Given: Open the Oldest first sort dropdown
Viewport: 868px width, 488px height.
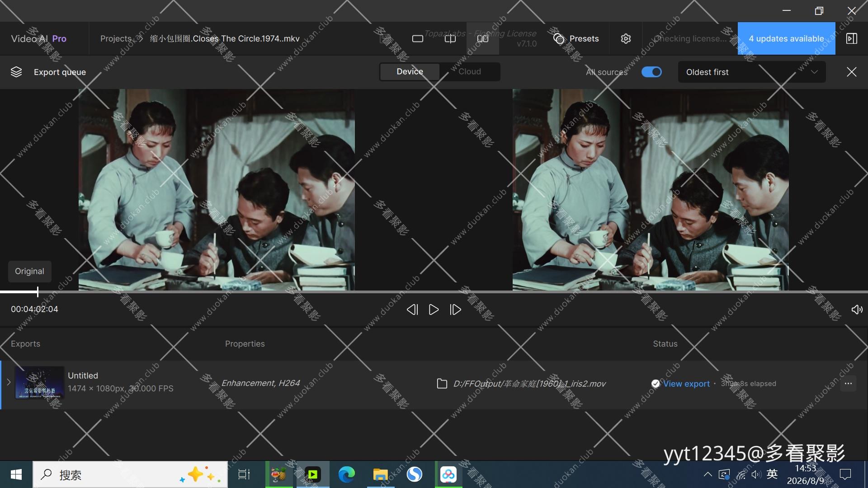Looking at the screenshot, I should pyautogui.click(x=752, y=72).
